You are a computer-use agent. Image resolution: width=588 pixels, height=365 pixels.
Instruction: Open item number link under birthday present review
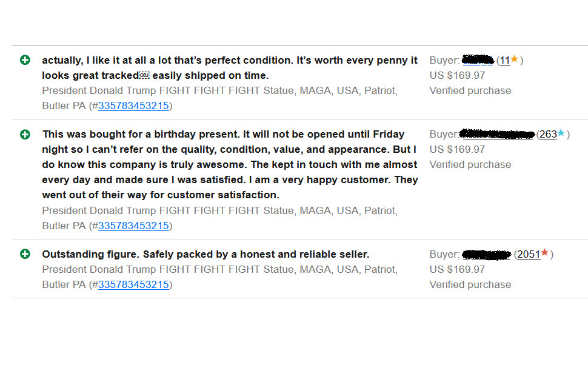pyautogui.click(x=133, y=226)
